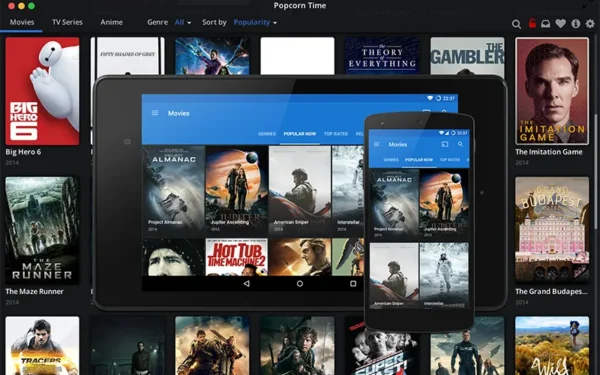Tap the tablet Android home button
Screen dimensions: 600x375
click(300, 284)
